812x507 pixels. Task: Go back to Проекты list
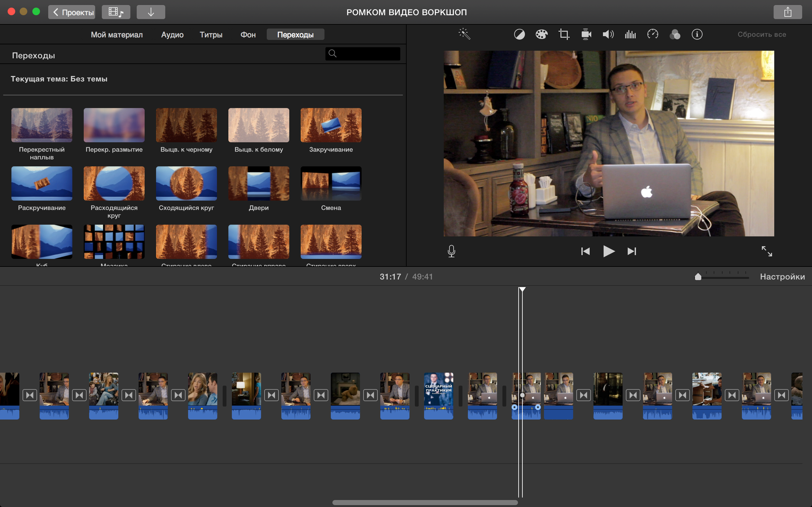pyautogui.click(x=72, y=12)
